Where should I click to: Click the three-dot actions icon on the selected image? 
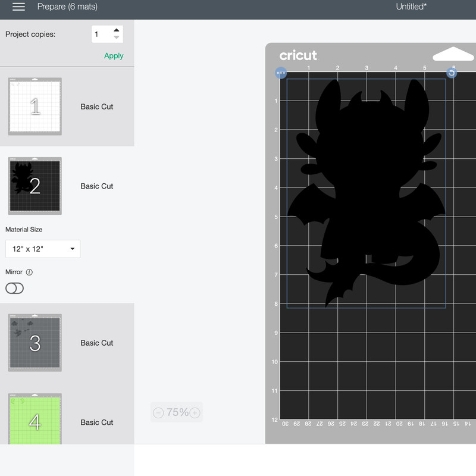(x=280, y=73)
